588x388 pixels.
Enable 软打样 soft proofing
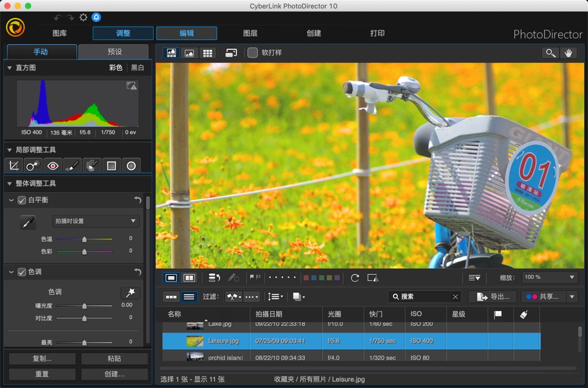pyautogui.click(x=253, y=52)
